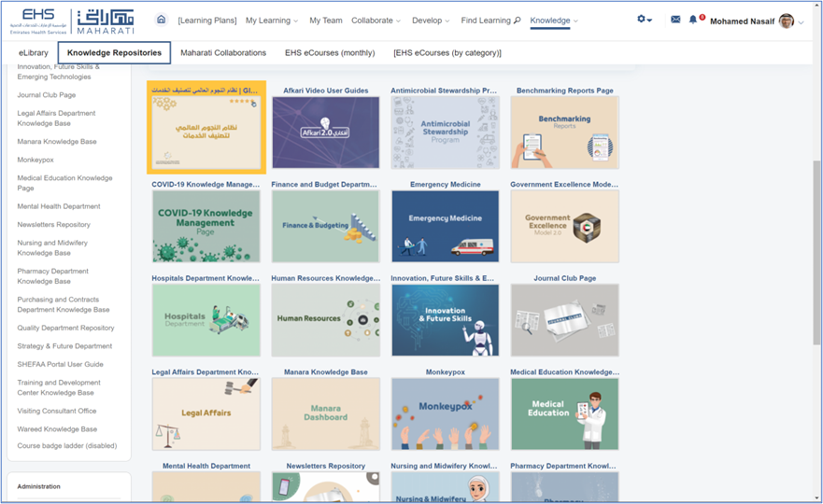Open the home icon in top navigation
The image size is (823, 504).
pos(161,20)
